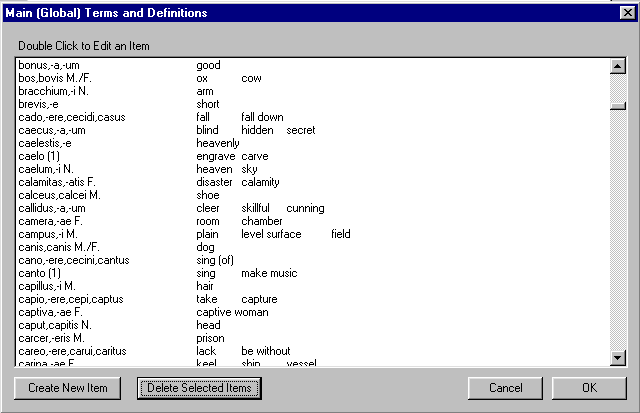This screenshot has width=640, height=413.
Task: Choose the campus,-i M. entry
Action: pos(54,234)
